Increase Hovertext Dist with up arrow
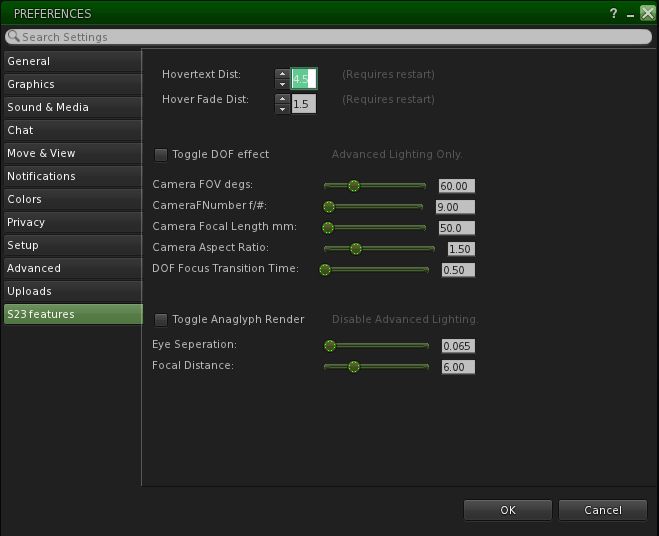659x536 pixels. (282, 73)
